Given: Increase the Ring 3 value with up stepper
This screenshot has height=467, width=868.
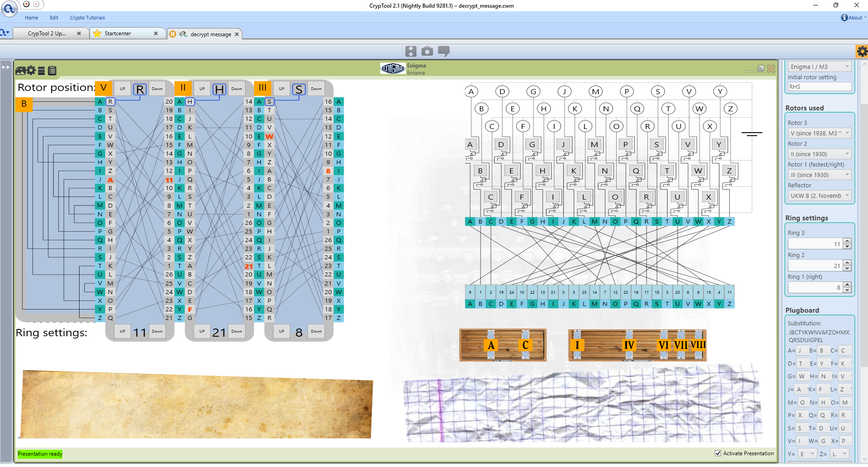Looking at the screenshot, I should [x=847, y=241].
